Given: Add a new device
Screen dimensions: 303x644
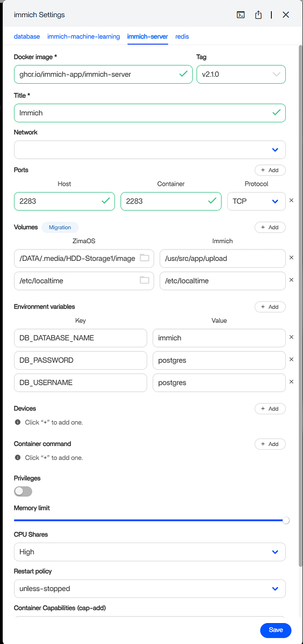Looking at the screenshot, I should coord(270,408).
